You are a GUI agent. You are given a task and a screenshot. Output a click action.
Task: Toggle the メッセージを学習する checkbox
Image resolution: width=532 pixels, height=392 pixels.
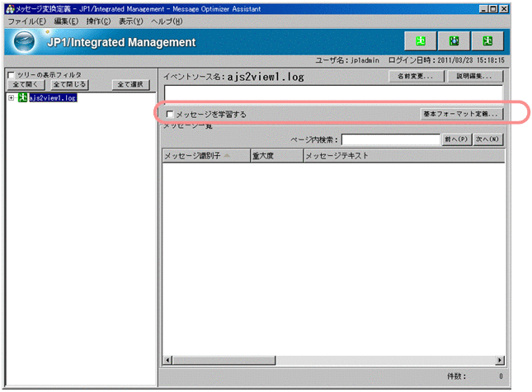pyautogui.click(x=170, y=113)
